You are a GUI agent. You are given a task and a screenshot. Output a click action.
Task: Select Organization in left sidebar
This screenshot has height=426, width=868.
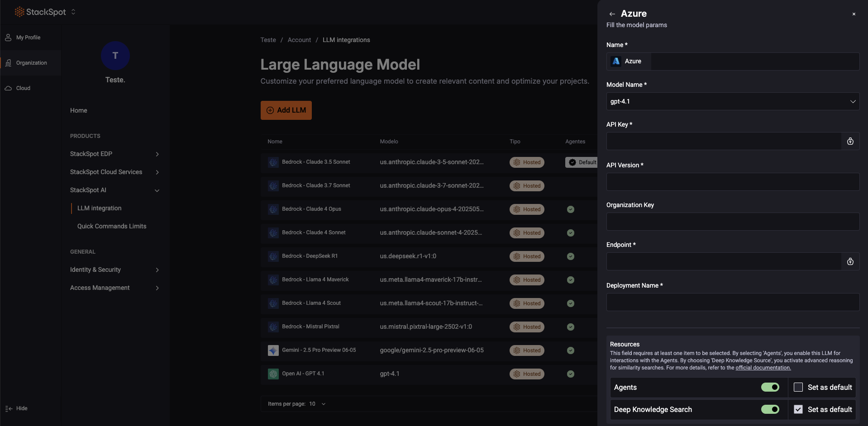click(x=31, y=63)
